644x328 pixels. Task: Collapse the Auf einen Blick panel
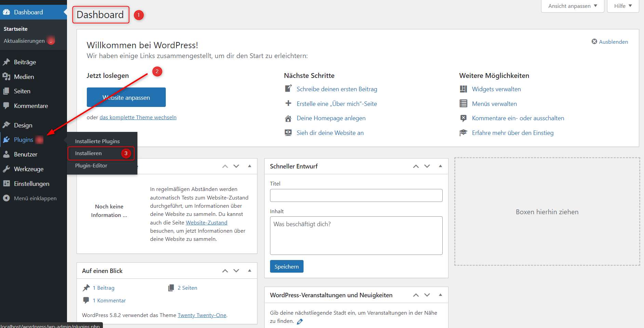pos(250,271)
